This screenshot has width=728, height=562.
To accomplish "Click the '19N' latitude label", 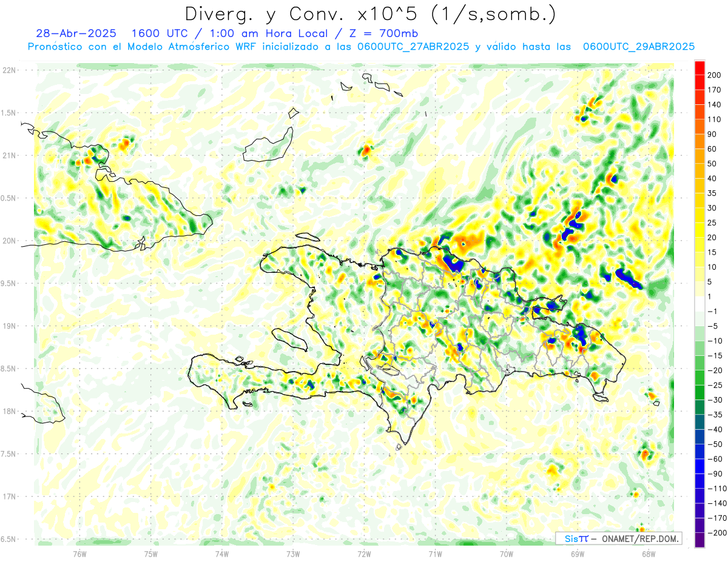I will [9, 326].
